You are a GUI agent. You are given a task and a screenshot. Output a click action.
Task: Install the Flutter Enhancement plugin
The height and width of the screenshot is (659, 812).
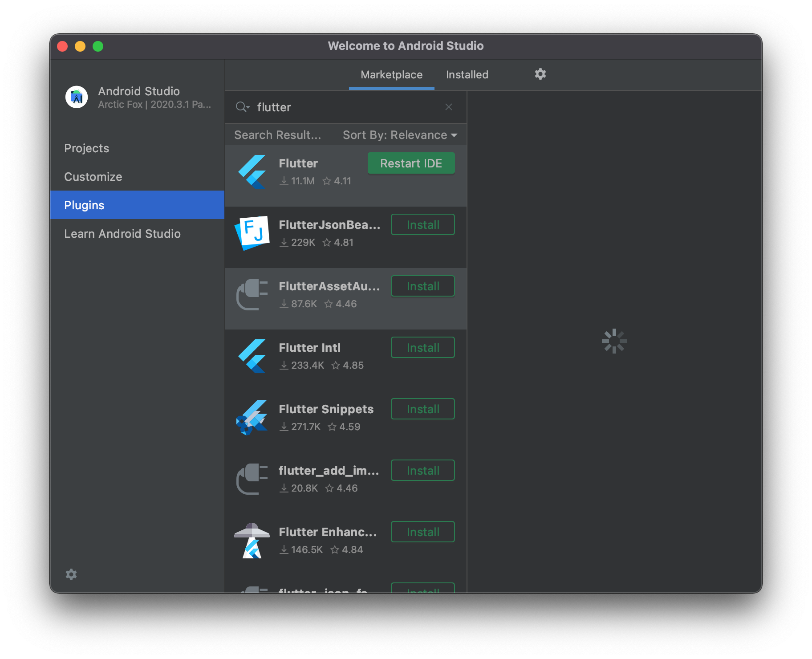[423, 532]
